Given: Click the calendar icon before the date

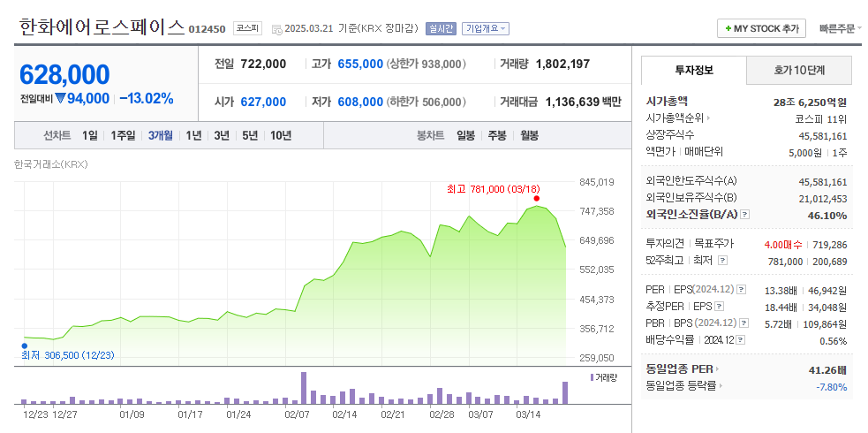Looking at the screenshot, I should [276, 29].
